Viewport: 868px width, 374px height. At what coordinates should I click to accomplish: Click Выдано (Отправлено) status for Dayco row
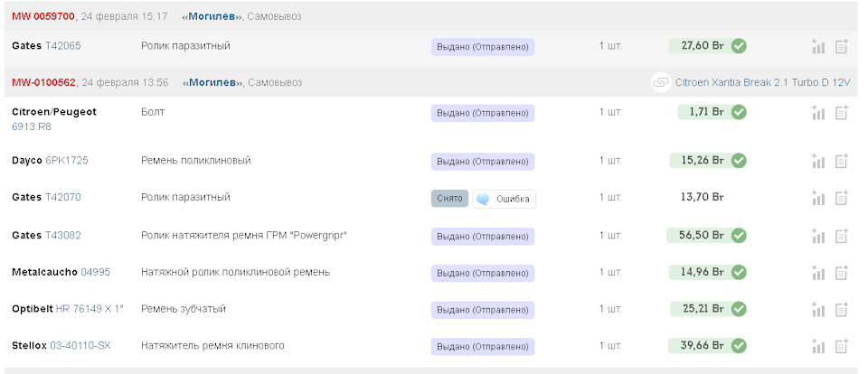coord(483,162)
